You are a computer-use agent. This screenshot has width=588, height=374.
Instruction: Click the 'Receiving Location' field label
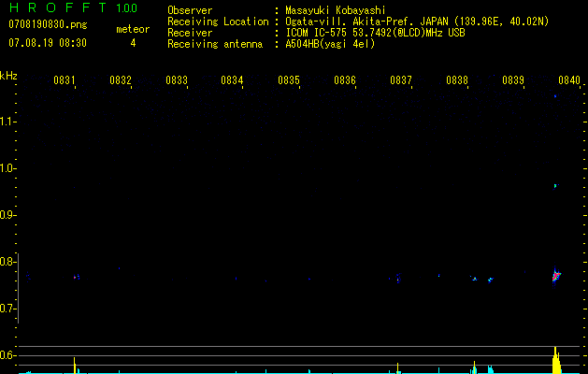pyautogui.click(x=218, y=22)
